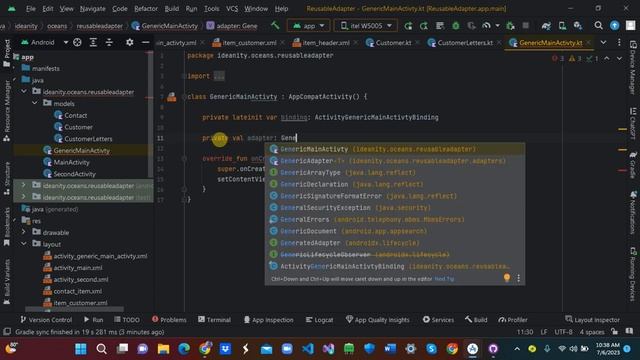Open SecondActivity file in tree

pos(74,174)
